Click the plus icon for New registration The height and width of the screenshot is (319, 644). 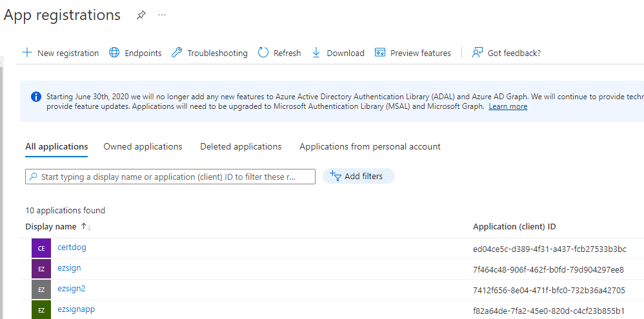pyautogui.click(x=27, y=52)
